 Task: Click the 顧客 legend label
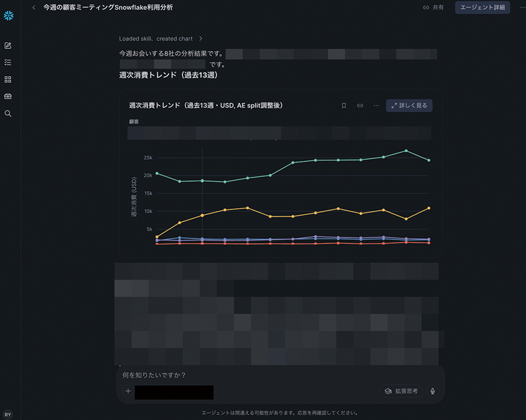tap(134, 122)
